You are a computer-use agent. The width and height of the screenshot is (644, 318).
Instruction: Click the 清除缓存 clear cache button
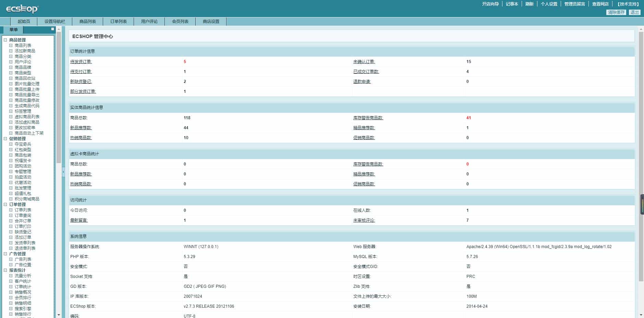tap(616, 12)
